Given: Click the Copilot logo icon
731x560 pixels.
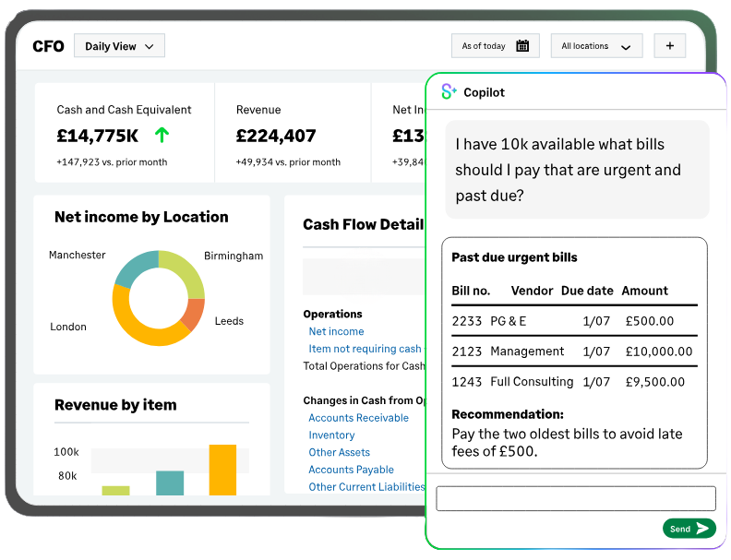Looking at the screenshot, I should coord(449,91).
